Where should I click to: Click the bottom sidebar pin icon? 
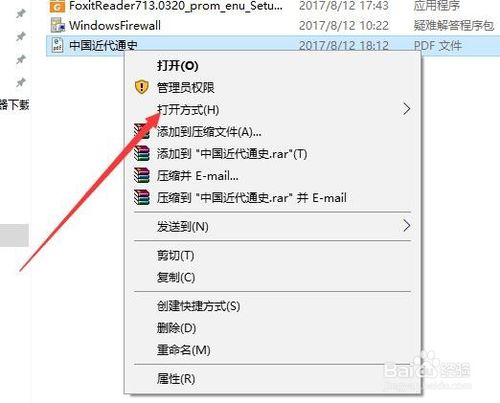coord(21,82)
